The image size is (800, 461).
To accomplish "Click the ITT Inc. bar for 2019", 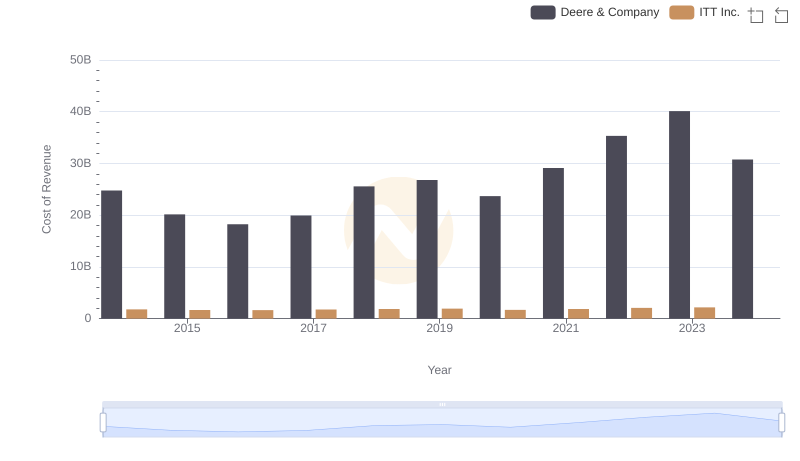I will (452, 314).
